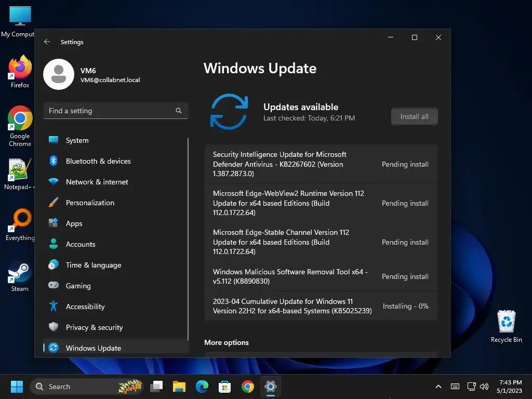The image size is (532, 399).
Task: Open the System settings page
Action: point(115,140)
